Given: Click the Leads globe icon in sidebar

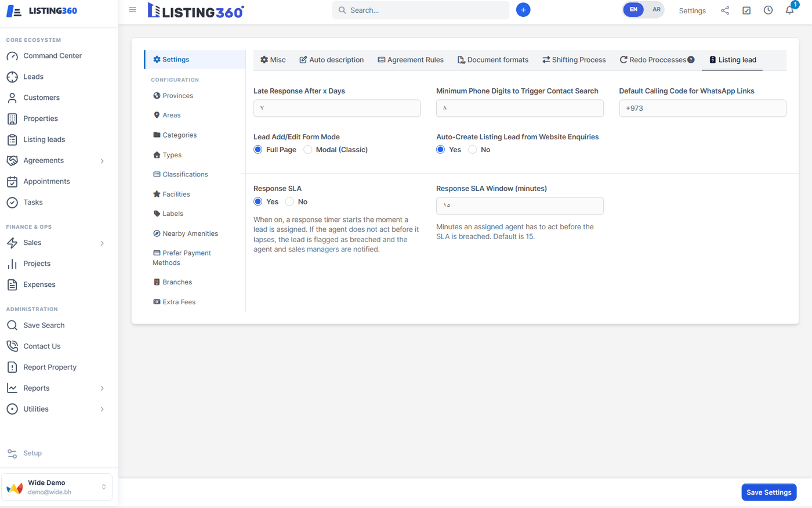Looking at the screenshot, I should (12, 77).
